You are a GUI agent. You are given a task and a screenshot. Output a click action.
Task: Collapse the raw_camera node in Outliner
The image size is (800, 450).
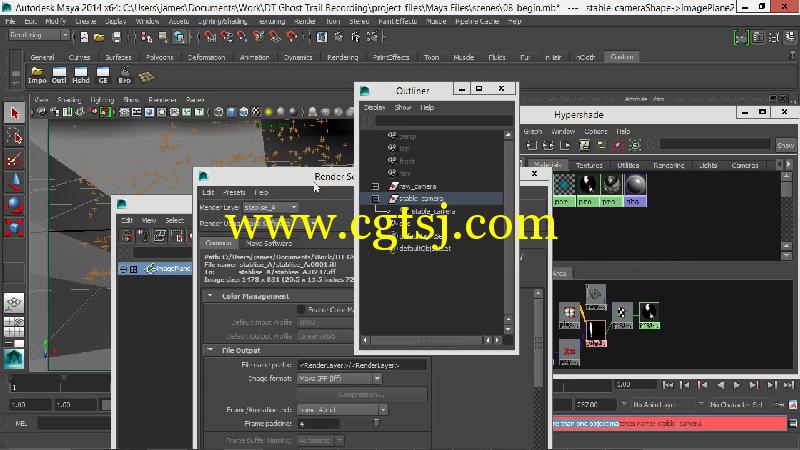376,186
